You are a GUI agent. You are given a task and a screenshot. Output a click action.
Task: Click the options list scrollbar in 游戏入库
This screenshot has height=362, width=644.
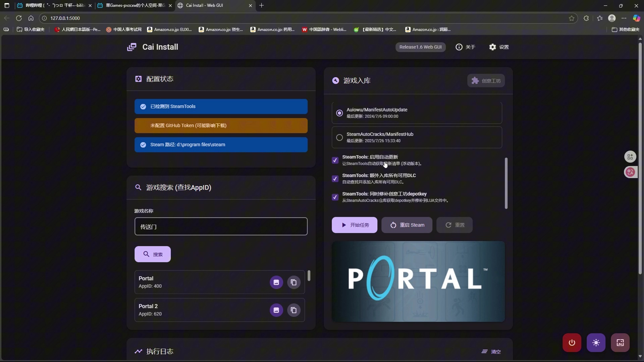(x=506, y=183)
